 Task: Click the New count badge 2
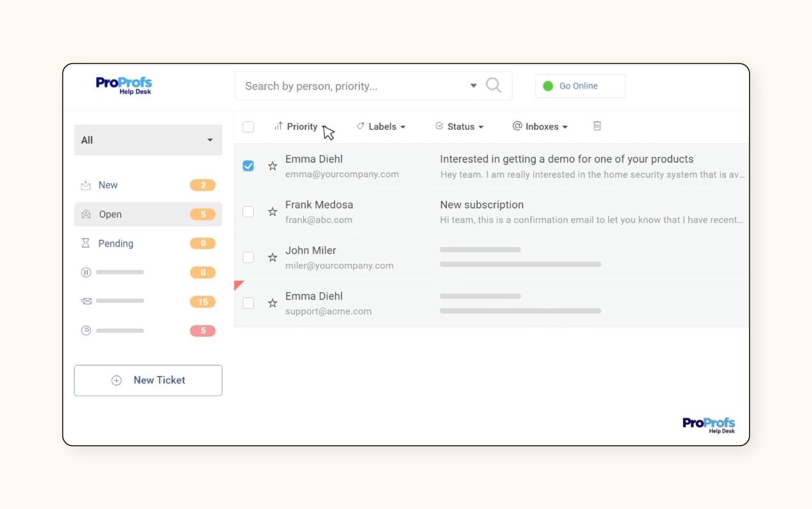[x=202, y=185]
